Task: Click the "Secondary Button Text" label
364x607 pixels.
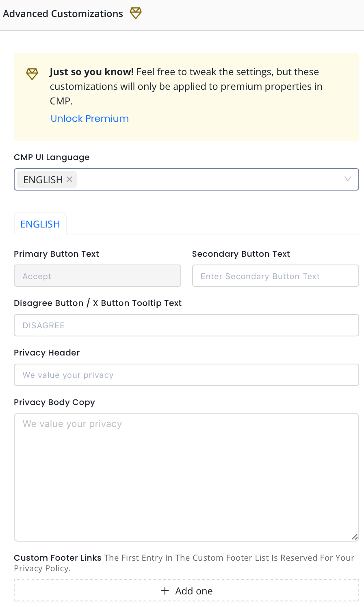Action: 241,254
